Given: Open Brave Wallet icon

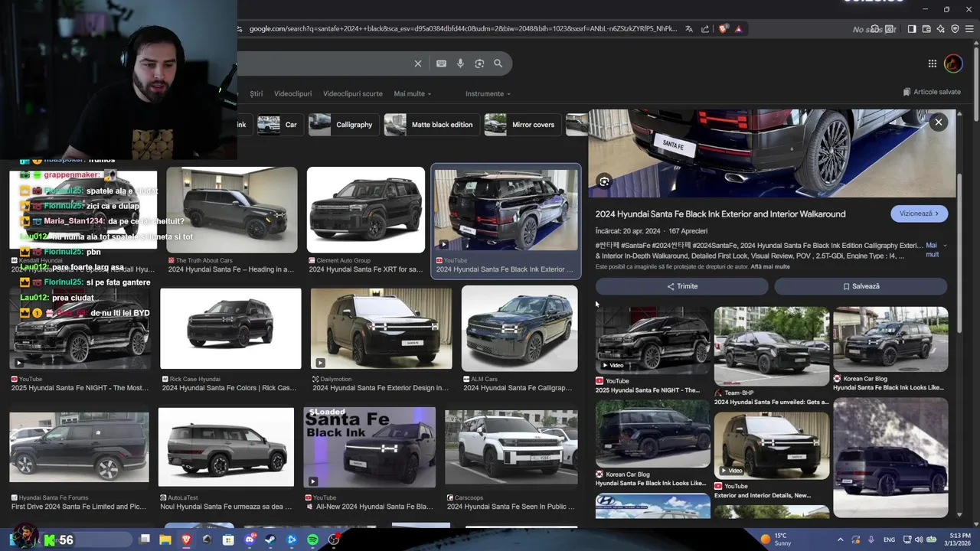Looking at the screenshot, I should point(926,29).
